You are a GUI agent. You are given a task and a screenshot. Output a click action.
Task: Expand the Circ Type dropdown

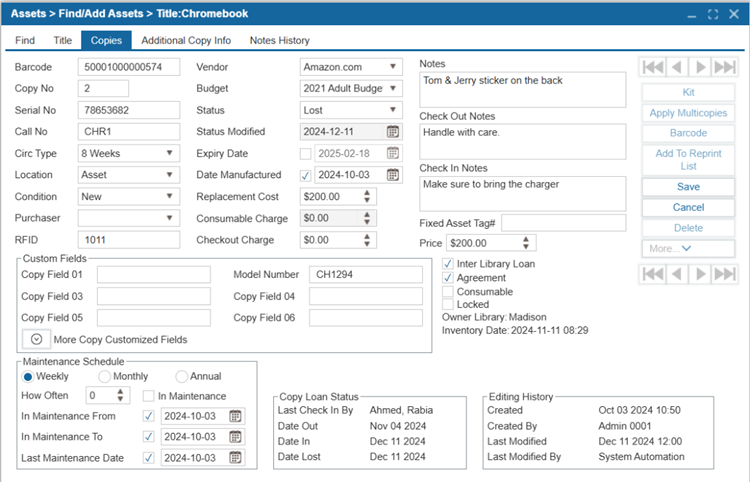click(x=128, y=153)
